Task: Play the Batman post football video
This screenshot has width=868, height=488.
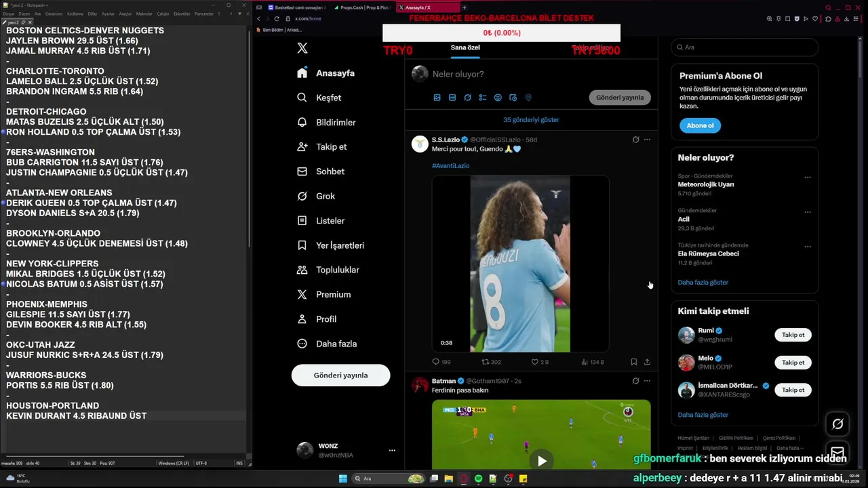Action: click(x=541, y=461)
